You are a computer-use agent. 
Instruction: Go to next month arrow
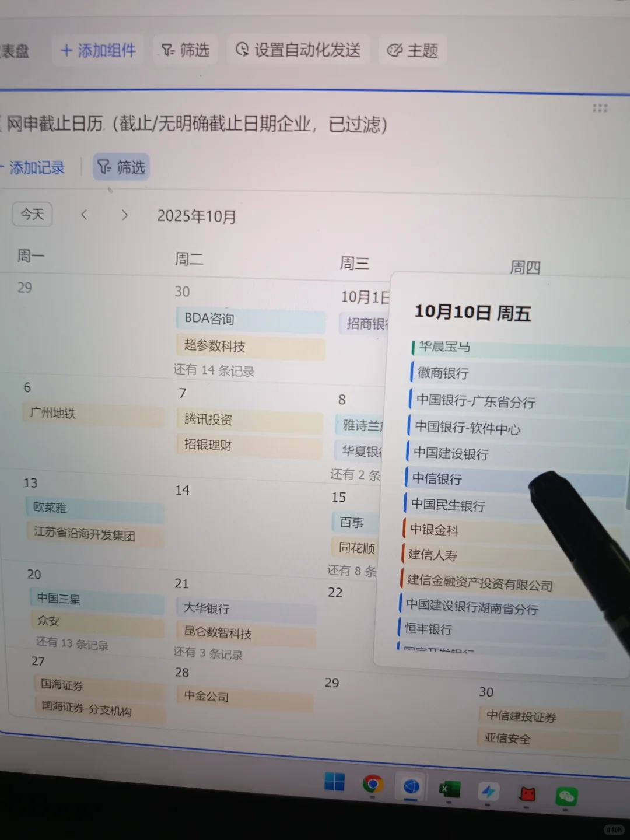click(124, 215)
